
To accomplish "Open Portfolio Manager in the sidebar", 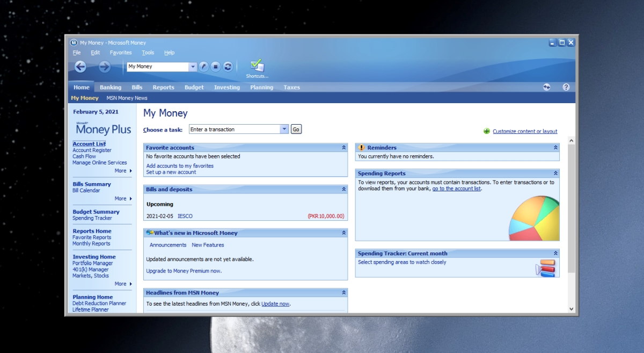I will 93,263.
